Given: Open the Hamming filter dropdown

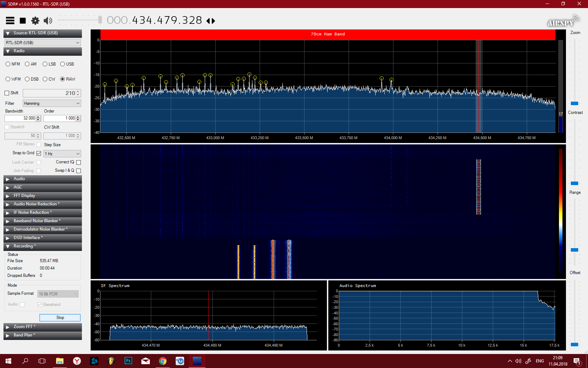Looking at the screenshot, I should 52,103.
